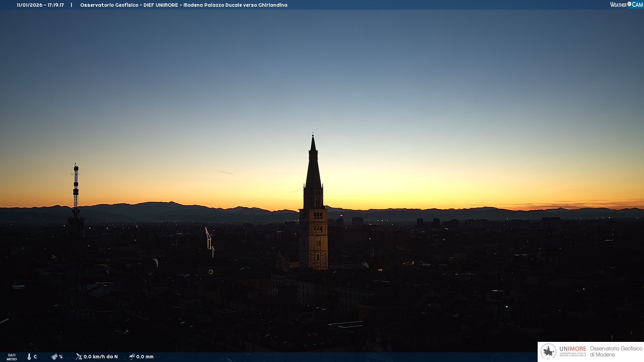The width and height of the screenshot is (644, 362).
Task: Click the thermometer temperature icon
Action: (x=29, y=357)
